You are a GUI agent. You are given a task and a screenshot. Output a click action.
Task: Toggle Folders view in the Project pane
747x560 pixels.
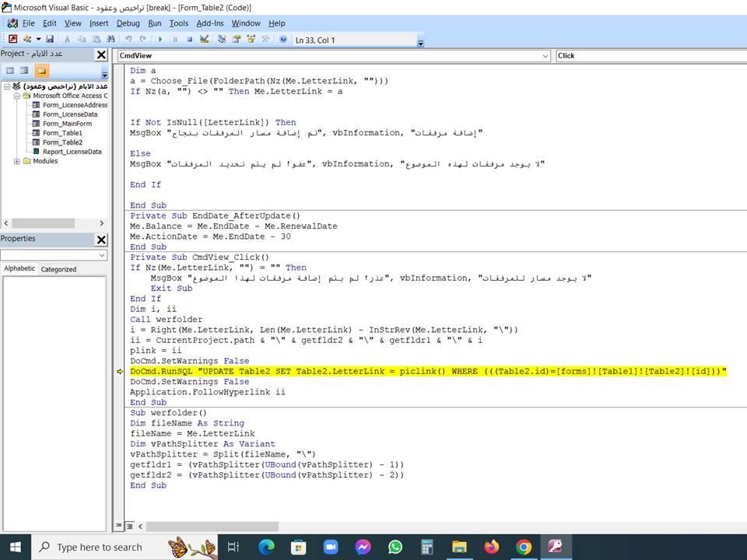coord(42,71)
